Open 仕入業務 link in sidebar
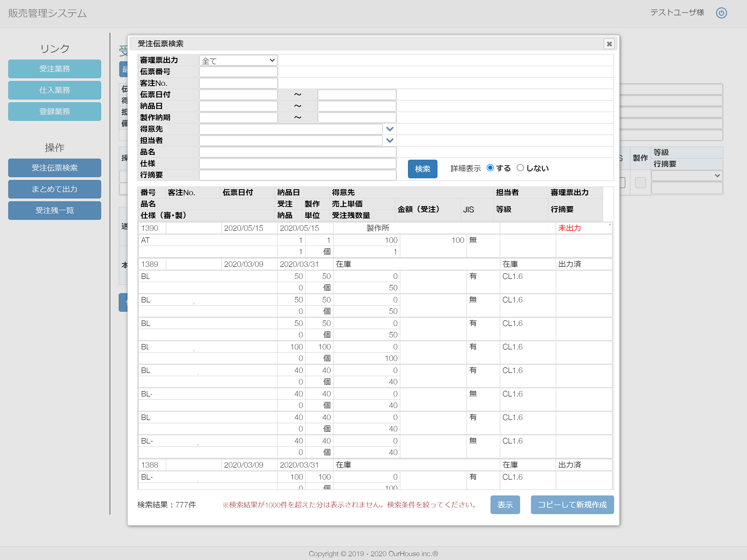The width and height of the screenshot is (747, 560). (55, 90)
